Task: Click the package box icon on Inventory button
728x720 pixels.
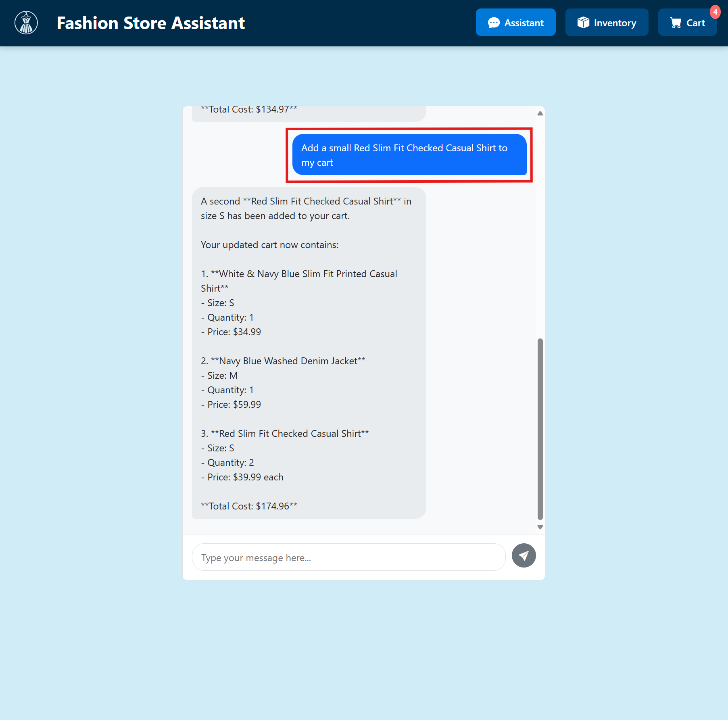Action: [x=583, y=23]
